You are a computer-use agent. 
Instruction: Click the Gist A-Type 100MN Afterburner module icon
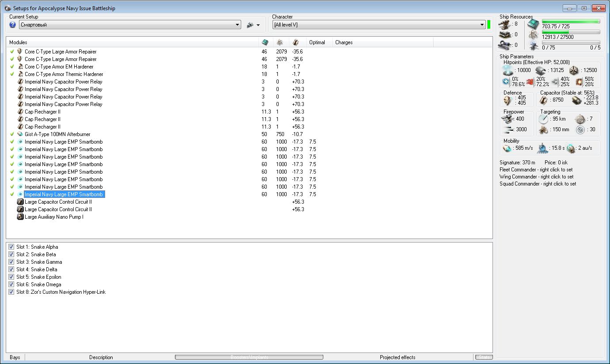coord(20,134)
